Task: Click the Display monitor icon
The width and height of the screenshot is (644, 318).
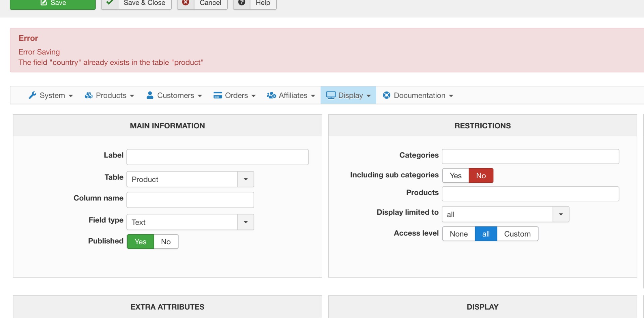Action: (331, 95)
